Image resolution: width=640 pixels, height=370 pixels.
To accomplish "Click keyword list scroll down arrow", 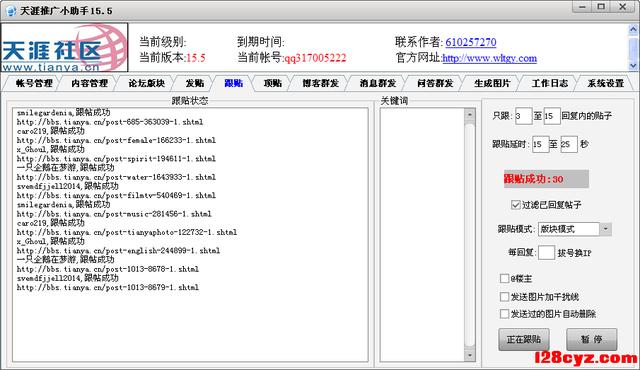I will pyautogui.click(x=469, y=355).
